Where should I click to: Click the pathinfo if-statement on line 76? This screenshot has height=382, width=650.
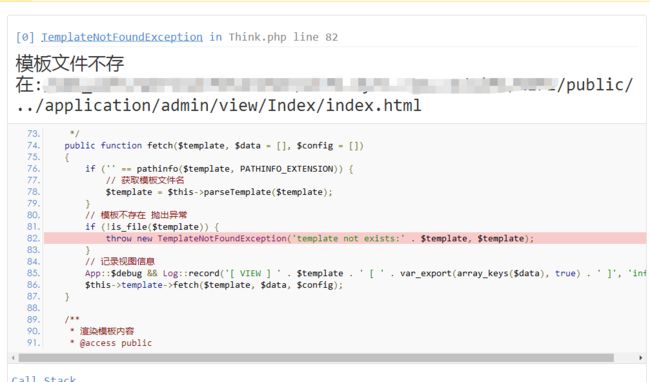click(219, 169)
